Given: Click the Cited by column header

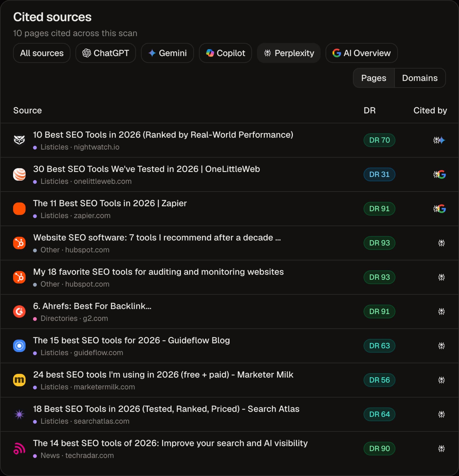Looking at the screenshot, I should pos(430,111).
